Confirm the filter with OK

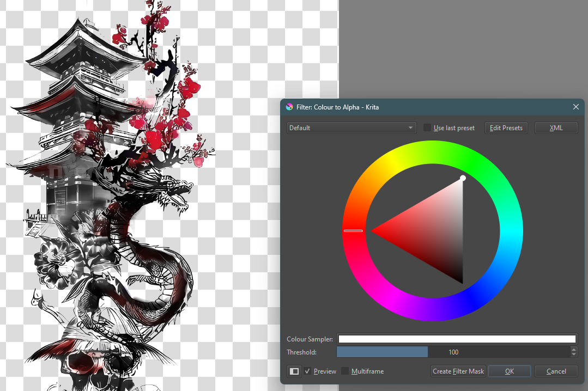[509, 371]
